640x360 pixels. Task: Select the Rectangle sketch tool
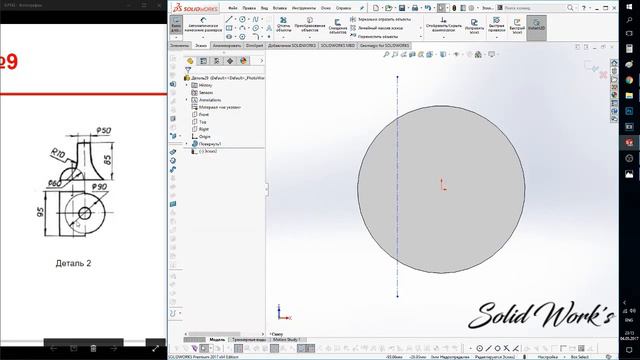click(229, 28)
